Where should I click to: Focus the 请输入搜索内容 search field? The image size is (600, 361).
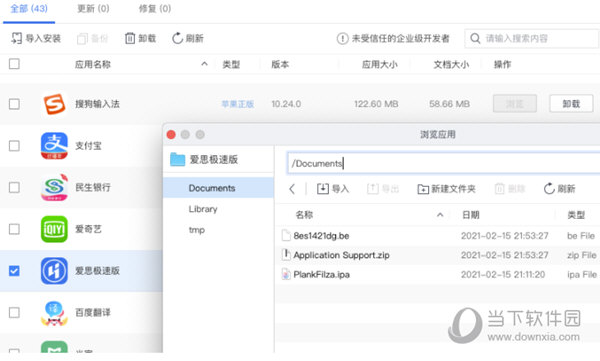pyautogui.click(x=532, y=38)
